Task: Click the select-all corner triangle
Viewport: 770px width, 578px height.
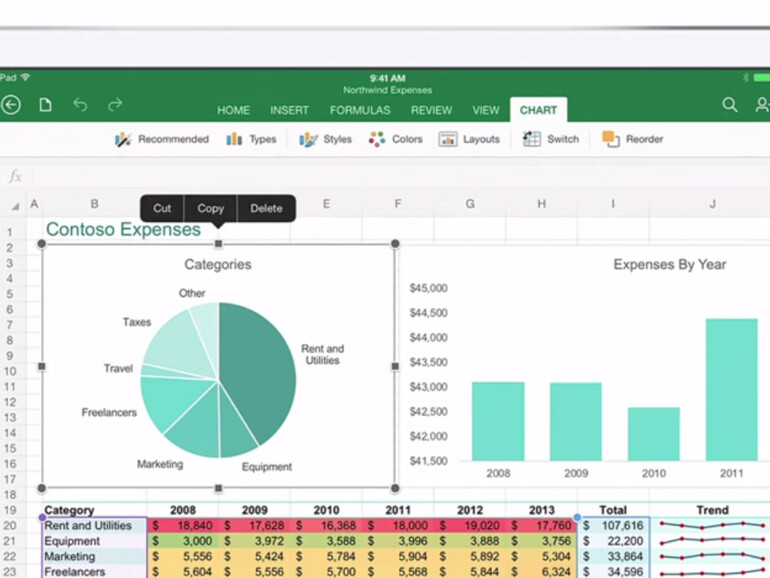Action: [15, 206]
